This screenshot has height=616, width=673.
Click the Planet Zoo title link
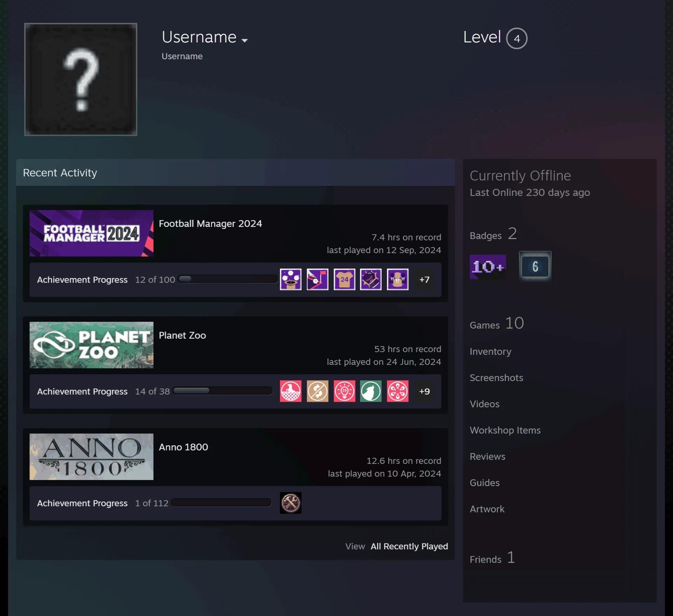click(x=182, y=336)
